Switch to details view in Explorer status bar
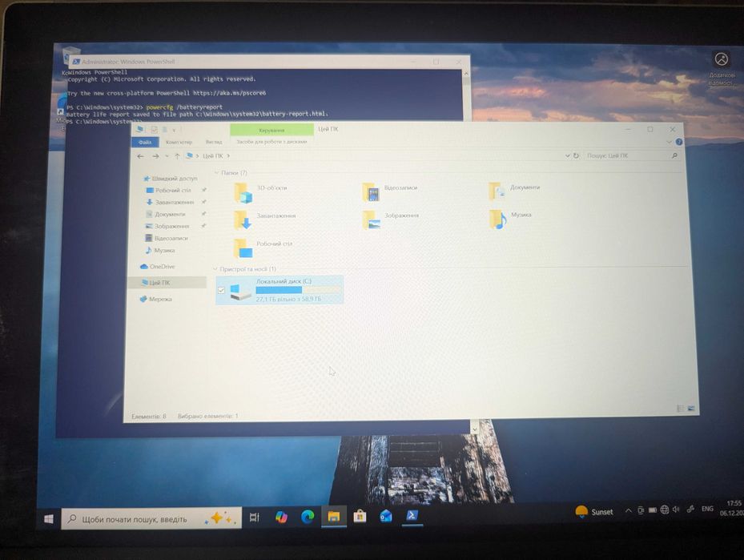Screen dimensions: 744x560 (x=680, y=408)
